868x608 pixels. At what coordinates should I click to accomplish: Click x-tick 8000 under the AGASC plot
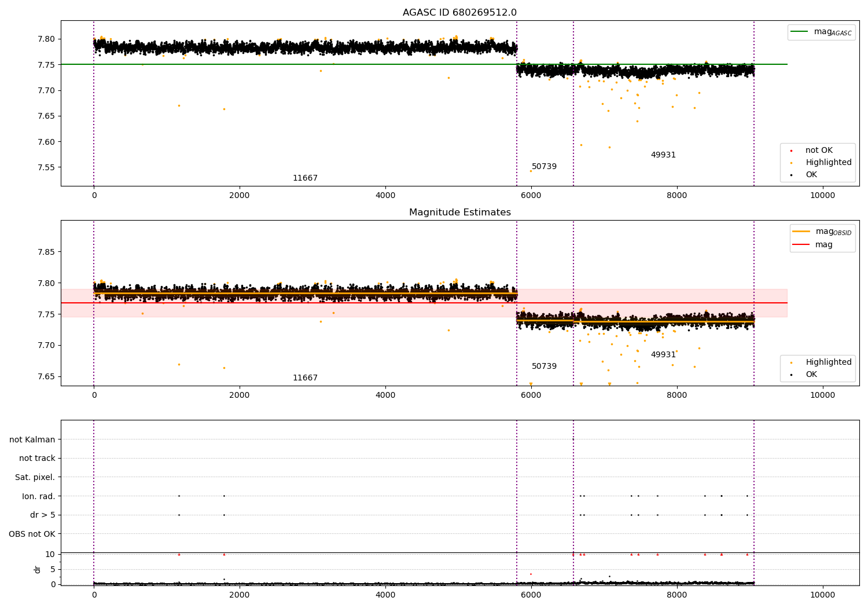[x=677, y=196]
